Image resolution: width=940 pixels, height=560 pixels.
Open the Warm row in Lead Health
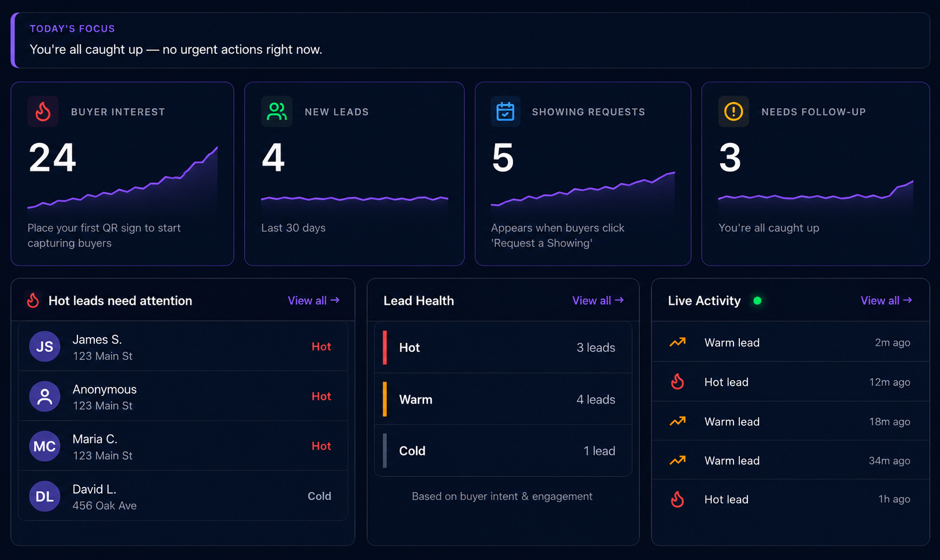503,399
